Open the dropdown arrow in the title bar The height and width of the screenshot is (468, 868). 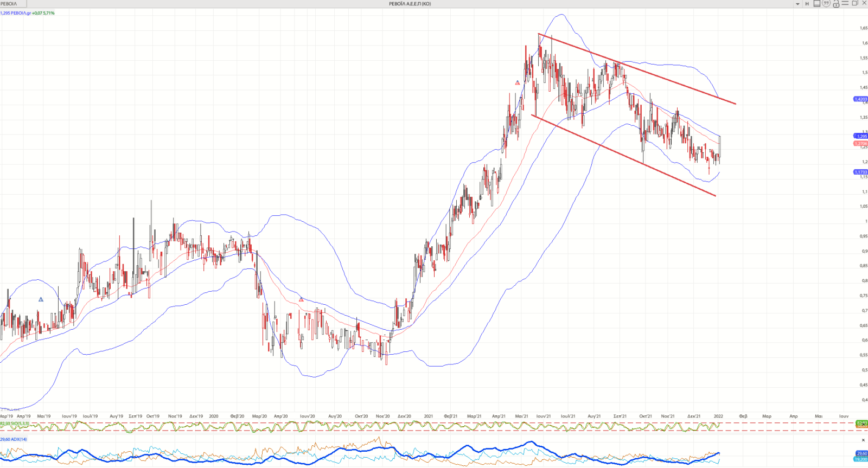tap(797, 4)
